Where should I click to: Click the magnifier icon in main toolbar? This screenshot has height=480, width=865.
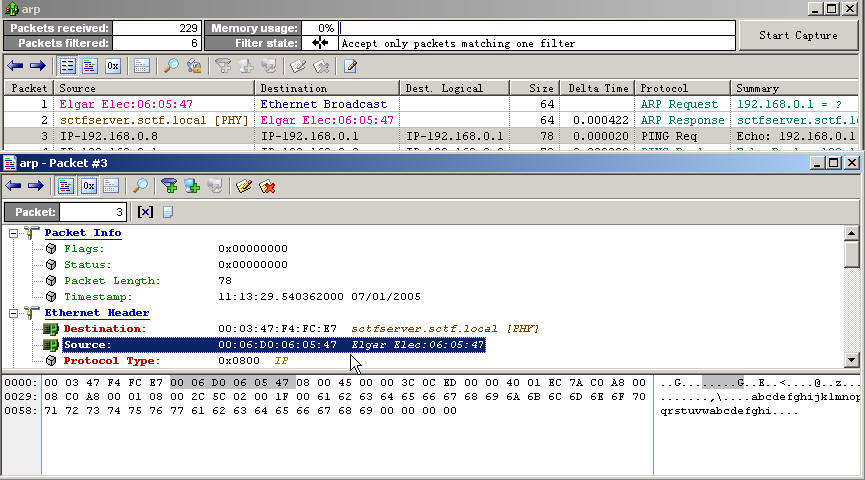(171, 66)
